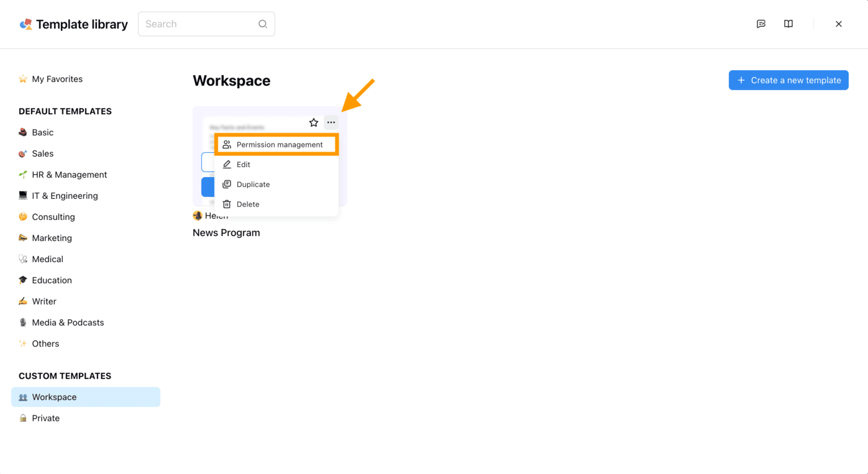Open the guide book icon in header

point(788,24)
